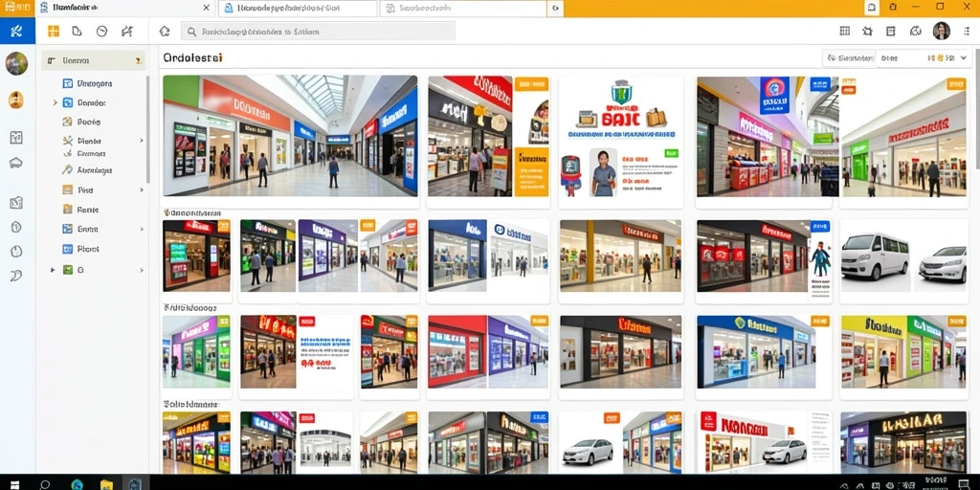Open the text promo thumbnail with blue lines
This screenshot has width=980, height=490.
coord(325,351)
